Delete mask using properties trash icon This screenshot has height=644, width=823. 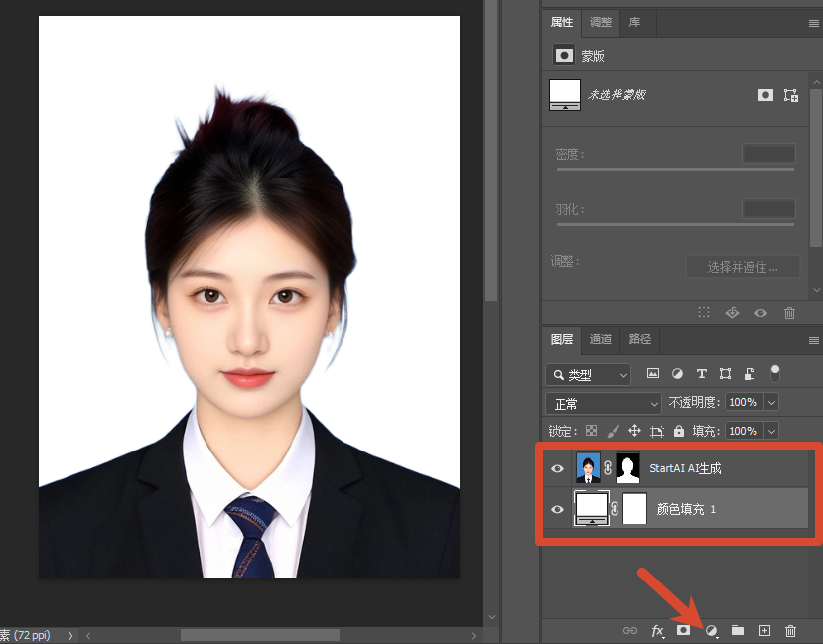(789, 313)
